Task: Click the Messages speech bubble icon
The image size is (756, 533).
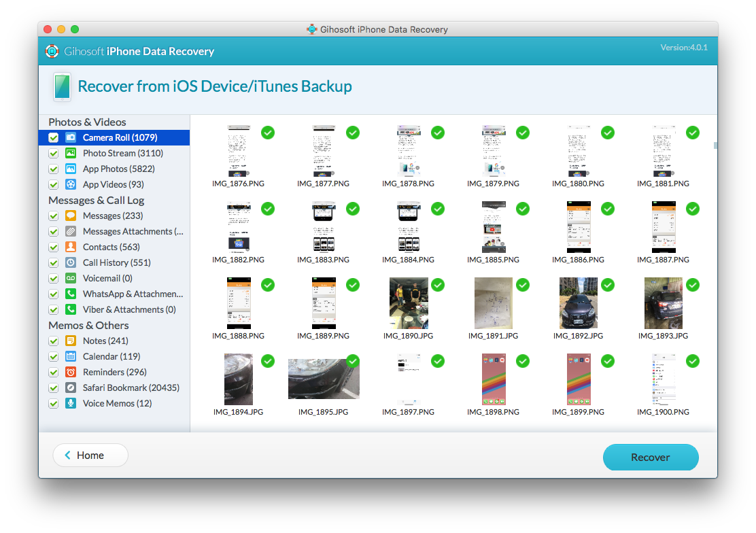Action: point(71,216)
